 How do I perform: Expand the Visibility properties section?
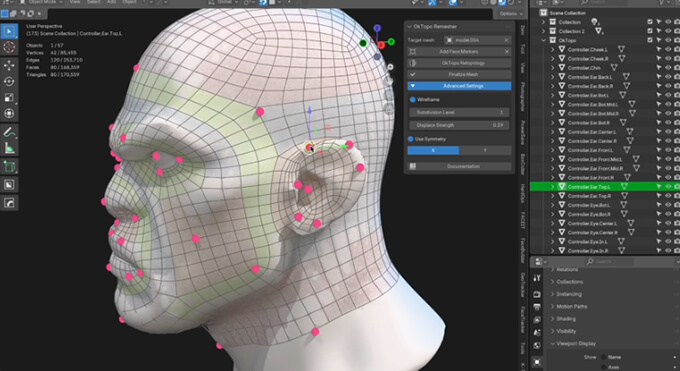click(552, 331)
